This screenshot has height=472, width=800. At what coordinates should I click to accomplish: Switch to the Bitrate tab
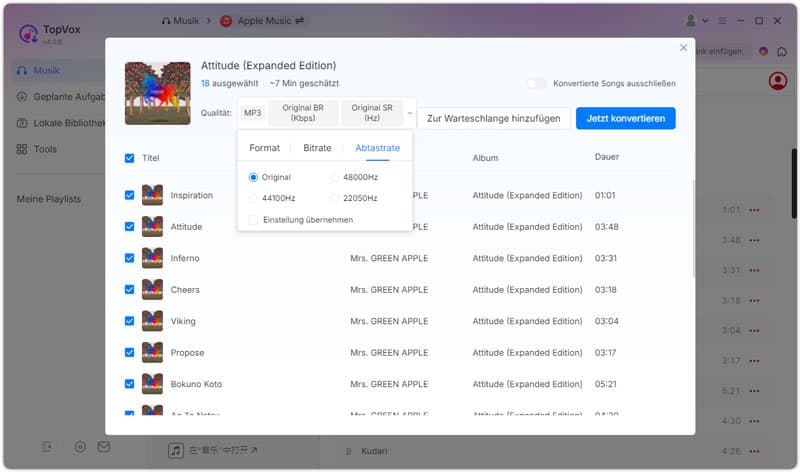coord(317,148)
